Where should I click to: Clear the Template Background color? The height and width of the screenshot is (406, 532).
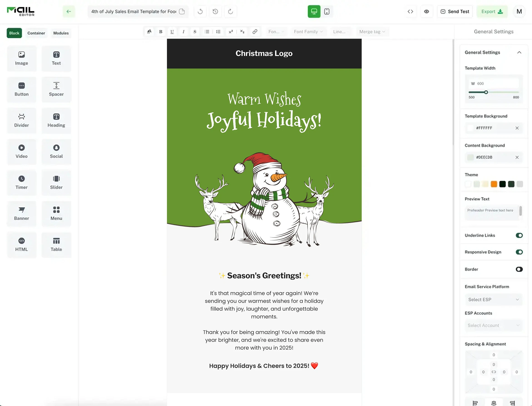coord(517,128)
